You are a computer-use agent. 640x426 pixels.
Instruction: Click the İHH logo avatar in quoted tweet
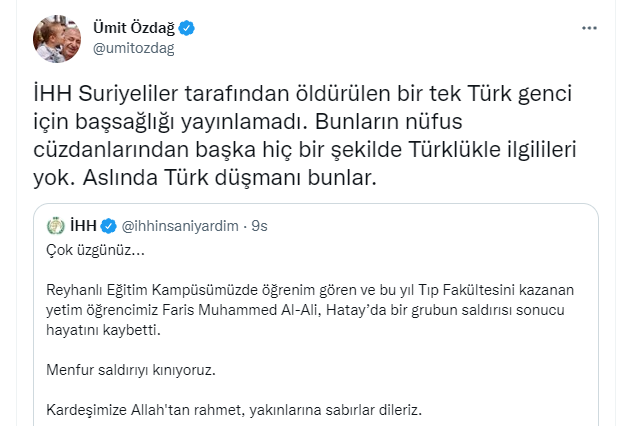tap(57, 226)
